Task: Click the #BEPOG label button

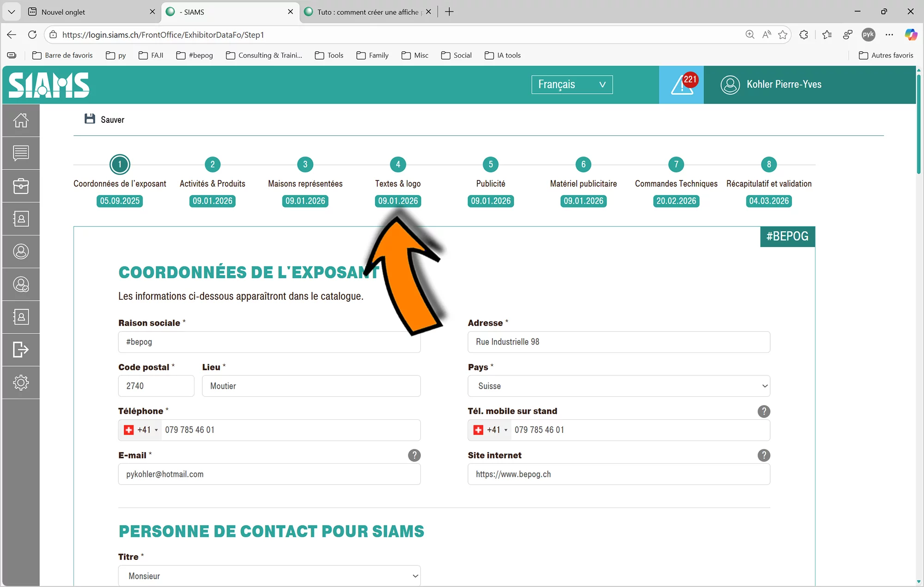Action: [787, 236]
